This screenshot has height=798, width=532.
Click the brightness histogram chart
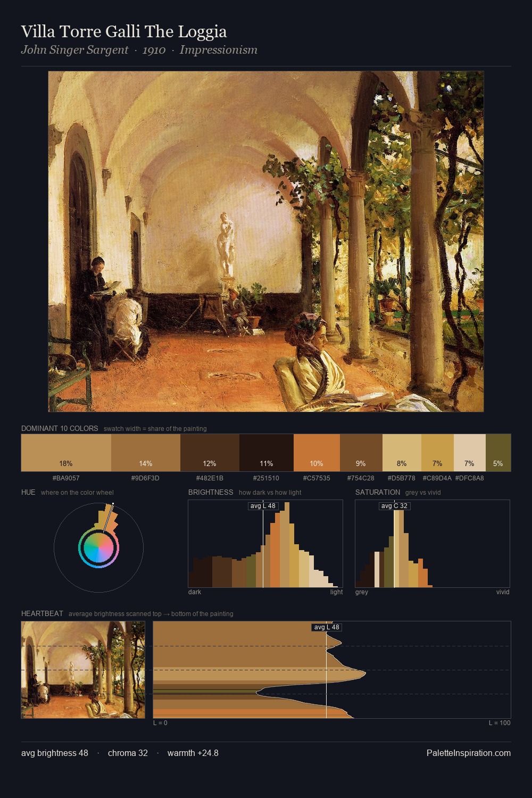coord(265,544)
